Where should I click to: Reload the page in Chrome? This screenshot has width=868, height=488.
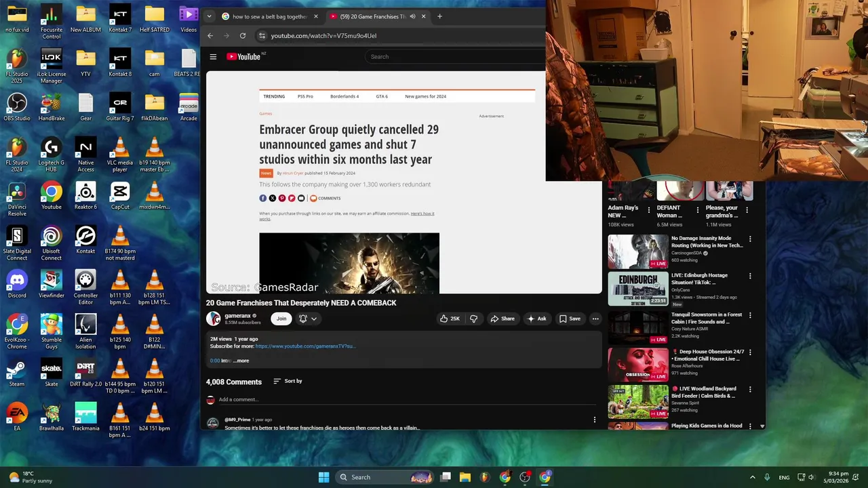click(243, 36)
